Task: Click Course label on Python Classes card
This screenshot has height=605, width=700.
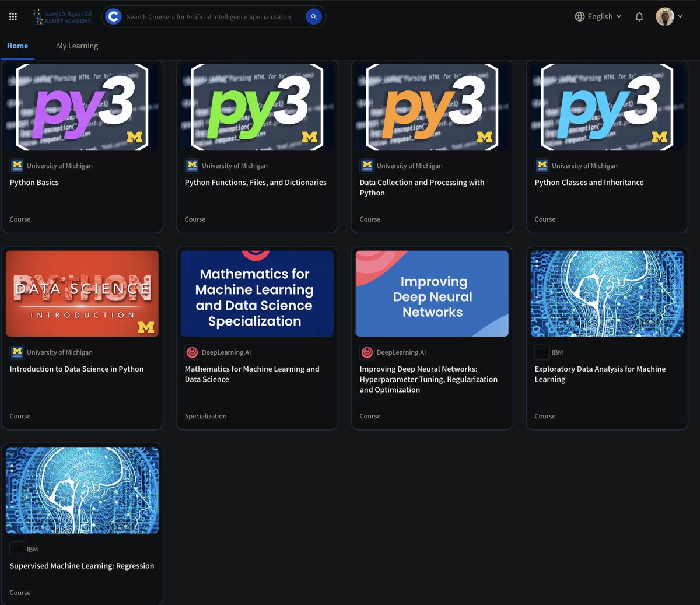Action: [x=545, y=219]
